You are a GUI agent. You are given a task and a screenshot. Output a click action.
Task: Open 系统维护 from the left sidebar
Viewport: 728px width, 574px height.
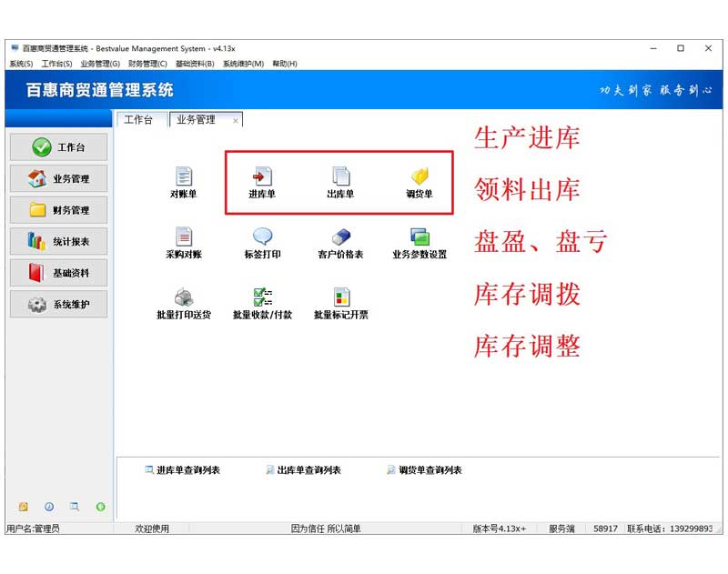pyautogui.click(x=58, y=305)
